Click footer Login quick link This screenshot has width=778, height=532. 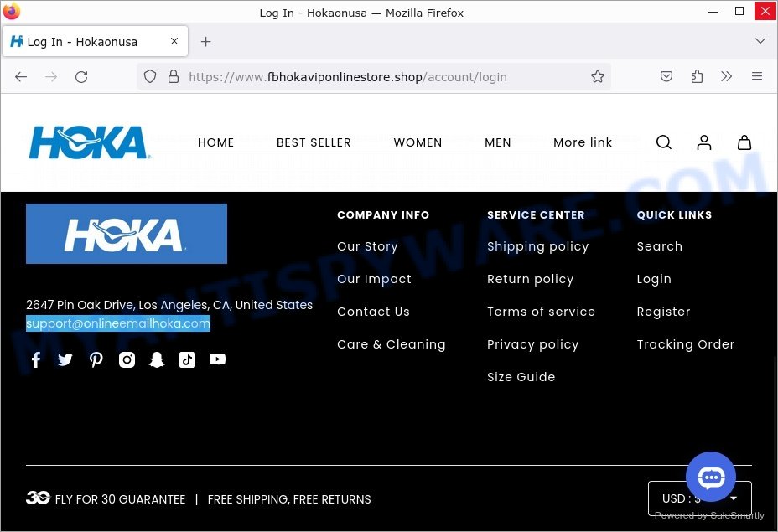coord(654,279)
